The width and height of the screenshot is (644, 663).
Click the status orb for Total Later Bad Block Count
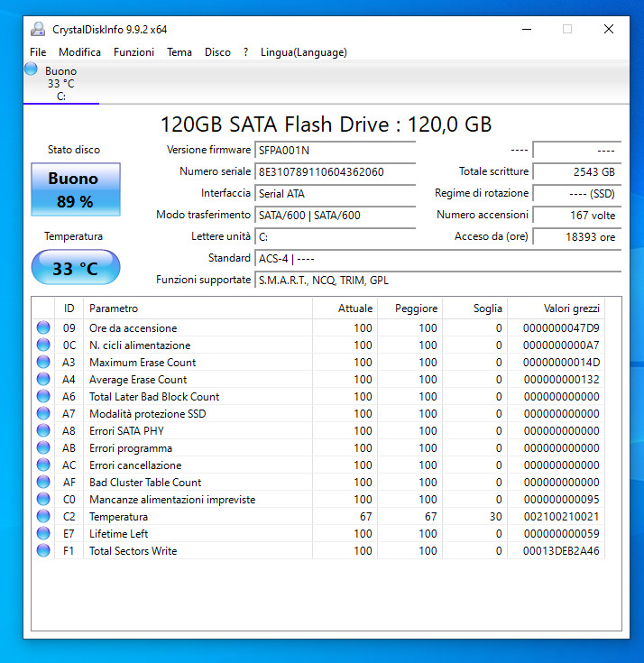(43, 396)
